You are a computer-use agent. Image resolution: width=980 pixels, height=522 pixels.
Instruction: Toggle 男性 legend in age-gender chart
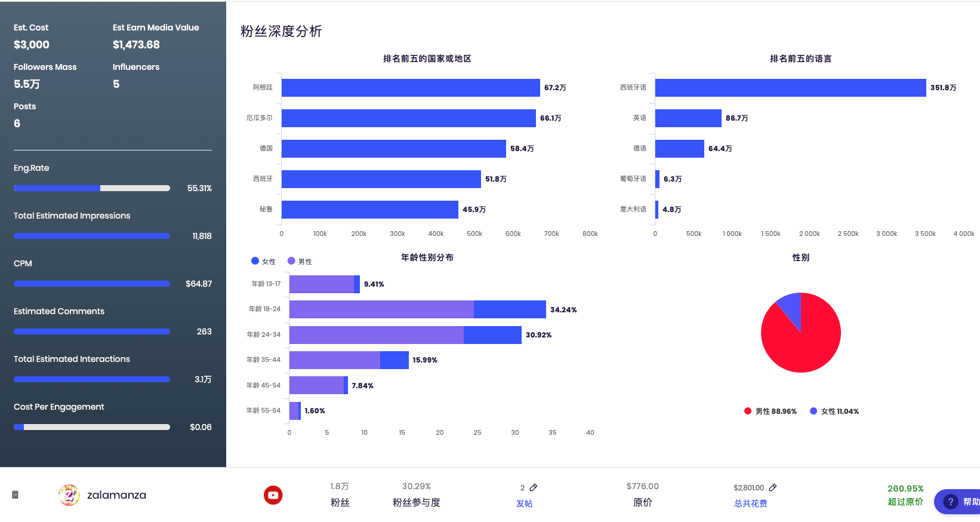(300, 261)
